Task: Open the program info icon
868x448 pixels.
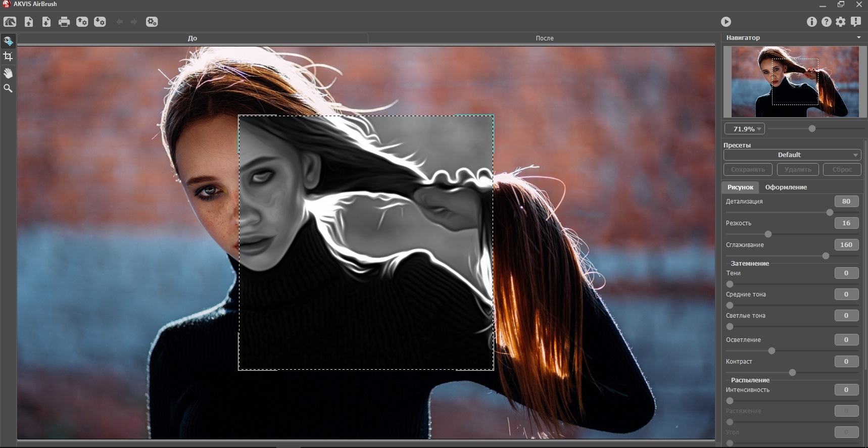Action: tap(811, 22)
